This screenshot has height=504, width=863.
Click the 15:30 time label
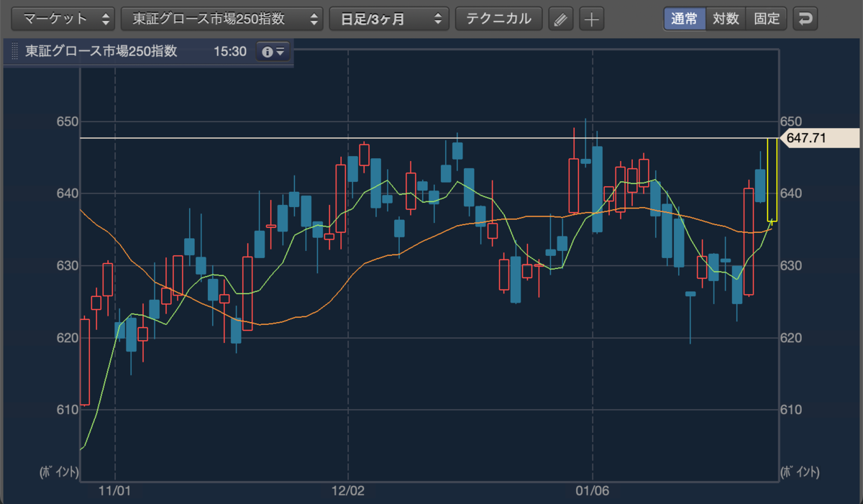(230, 52)
